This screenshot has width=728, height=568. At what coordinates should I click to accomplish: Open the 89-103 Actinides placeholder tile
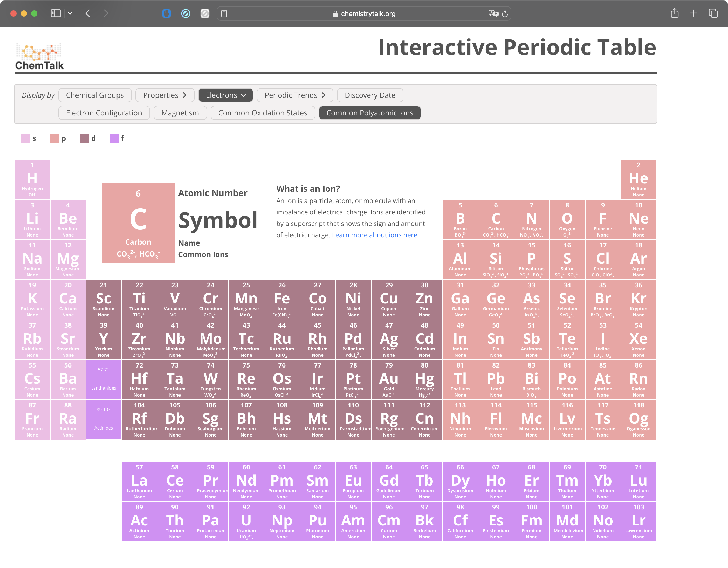104,419
